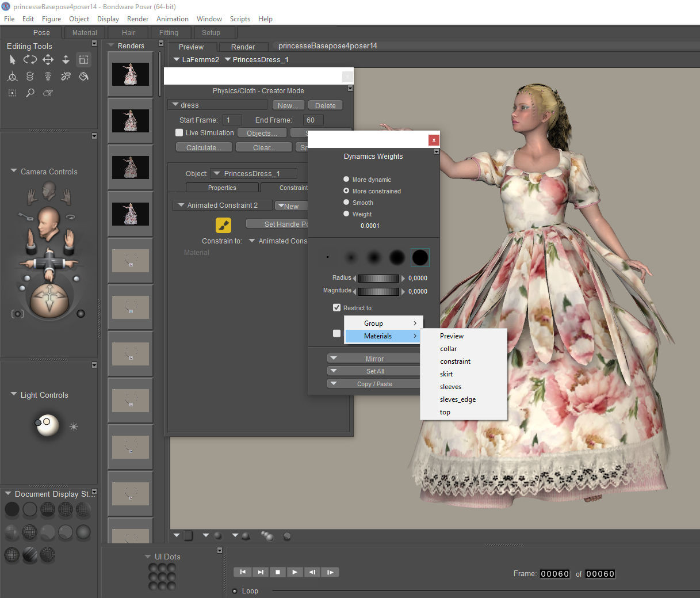Screen dimensions: 700x598
Task: Pick the Chain Break tool
Action: [66, 76]
